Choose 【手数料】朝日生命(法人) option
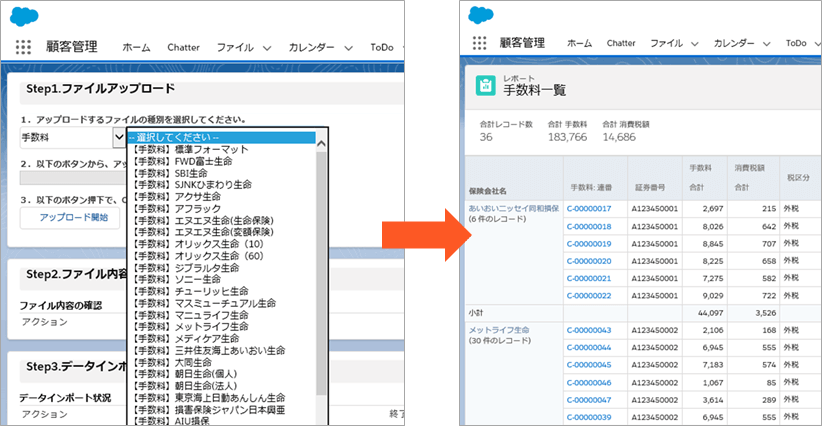The height and width of the screenshot is (426, 822). point(222,386)
